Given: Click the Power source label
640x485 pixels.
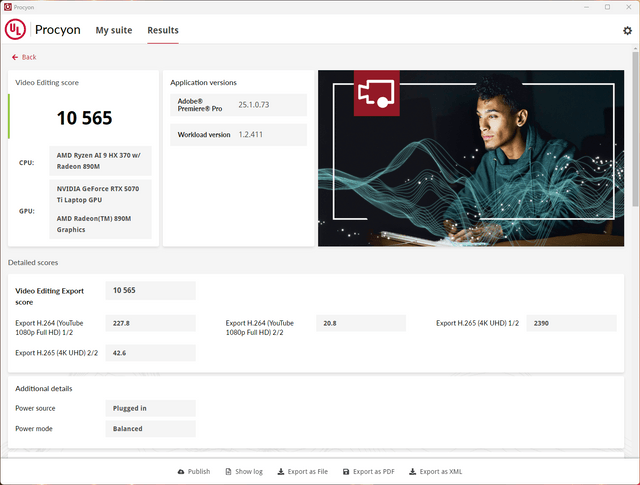Looking at the screenshot, I should [x=35, y=408].
